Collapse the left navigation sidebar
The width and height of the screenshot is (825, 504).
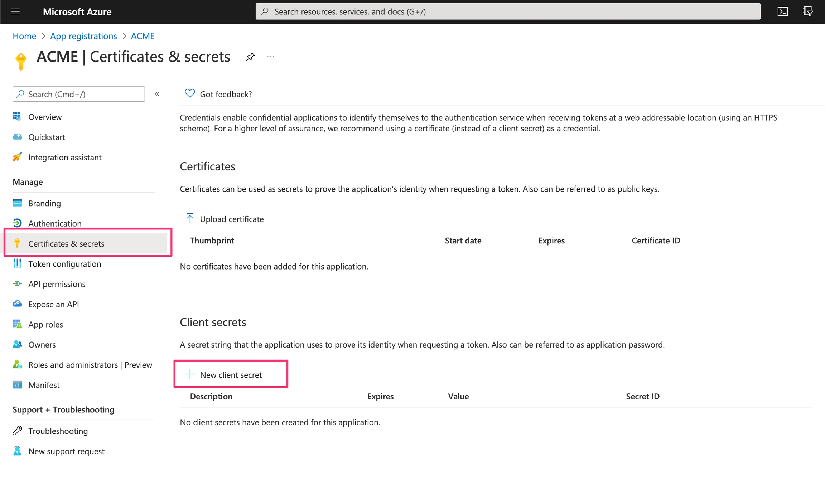pyautogui.click(x=157, y=94)
